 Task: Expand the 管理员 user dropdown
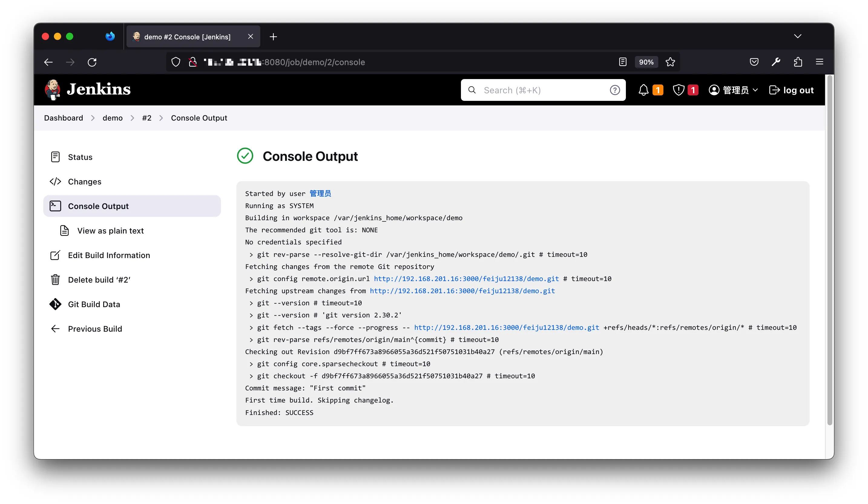pos(755,90)
